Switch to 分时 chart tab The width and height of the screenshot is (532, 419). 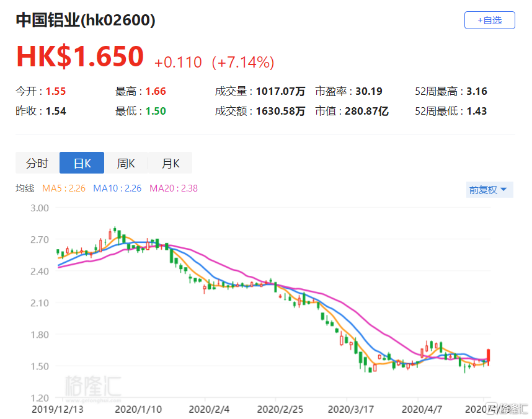click(37, 163)
